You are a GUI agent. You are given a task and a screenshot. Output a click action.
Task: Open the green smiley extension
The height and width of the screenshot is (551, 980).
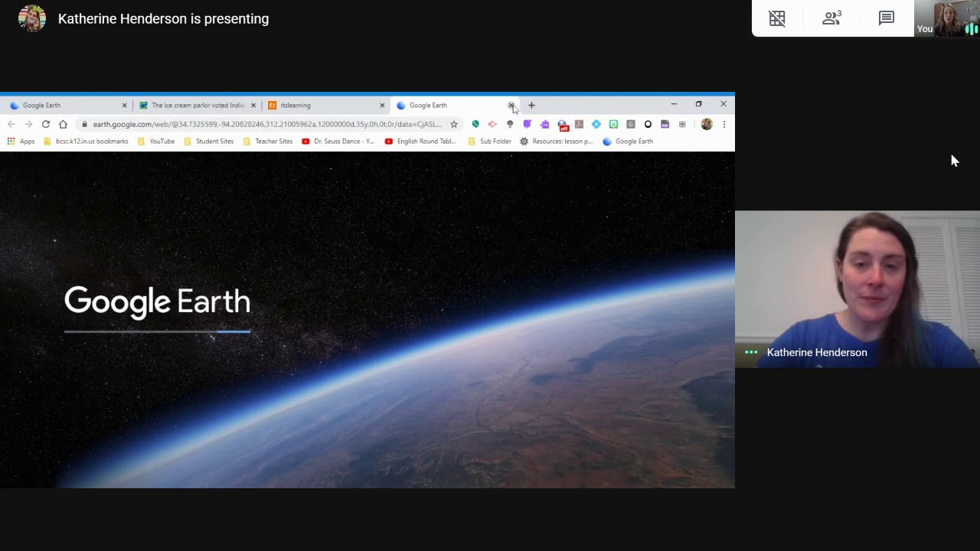point(613,124)
